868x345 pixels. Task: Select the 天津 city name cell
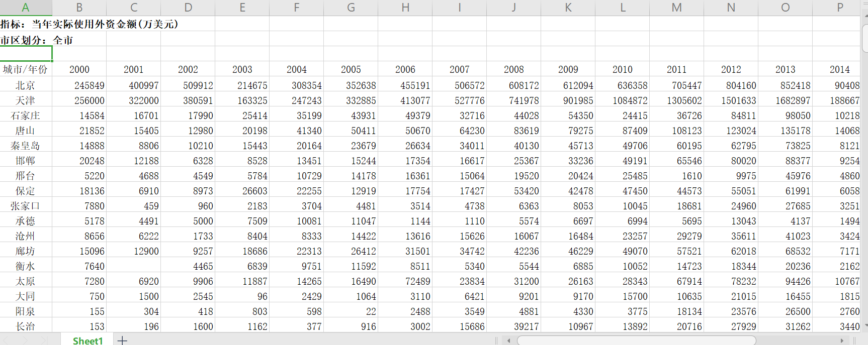[x=26, y=100]
